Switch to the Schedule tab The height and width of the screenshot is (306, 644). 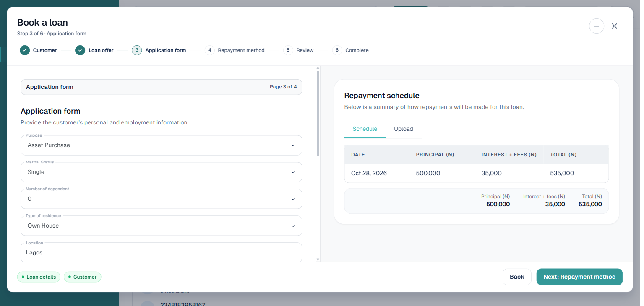coord(365,129)
